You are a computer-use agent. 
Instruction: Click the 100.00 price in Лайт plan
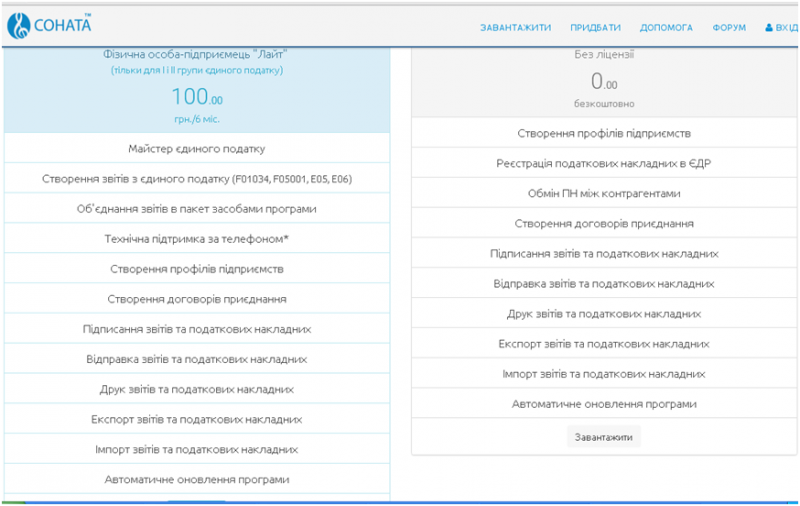pos(196,97)
